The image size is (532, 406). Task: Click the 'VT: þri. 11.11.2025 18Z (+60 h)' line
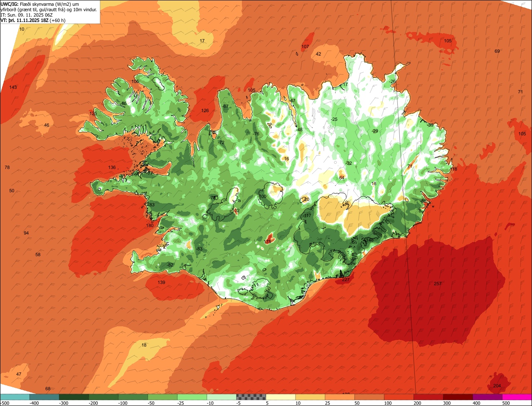(33, 20)
